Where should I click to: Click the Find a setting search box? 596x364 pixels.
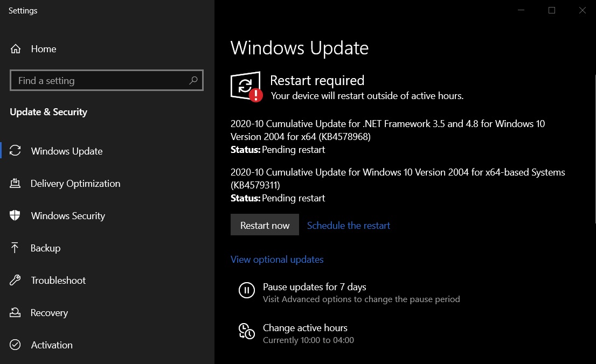coord(107,80)
